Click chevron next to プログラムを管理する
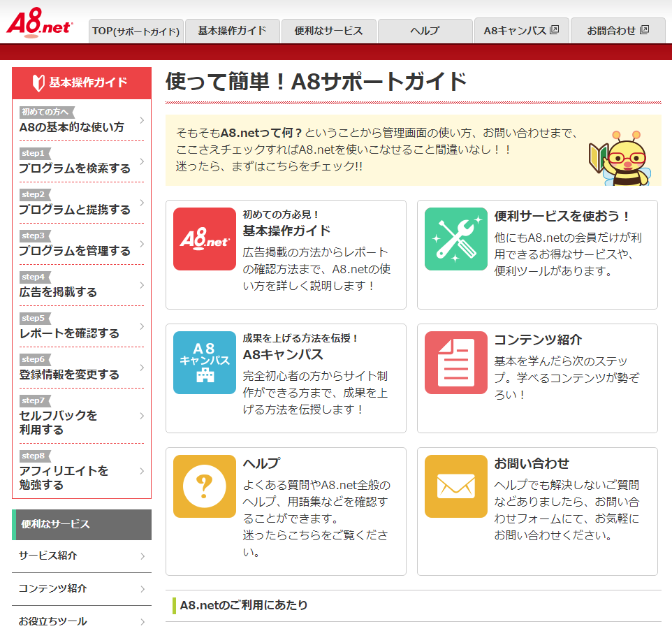Viewport: 672px width, 631px height. click(142, 244)
